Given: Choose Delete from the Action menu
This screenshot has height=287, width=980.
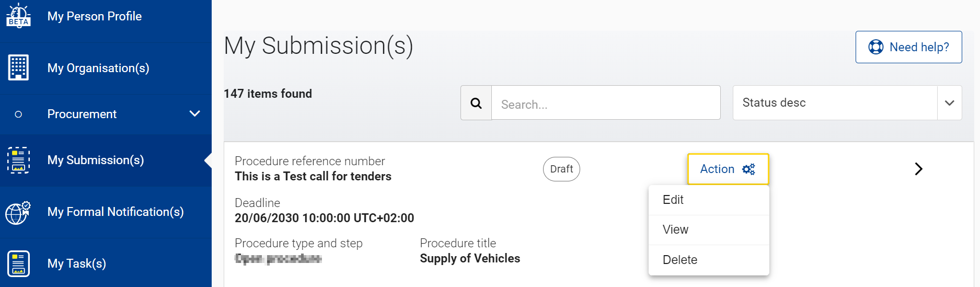Looking at the screenshot, I should [709, 260].
